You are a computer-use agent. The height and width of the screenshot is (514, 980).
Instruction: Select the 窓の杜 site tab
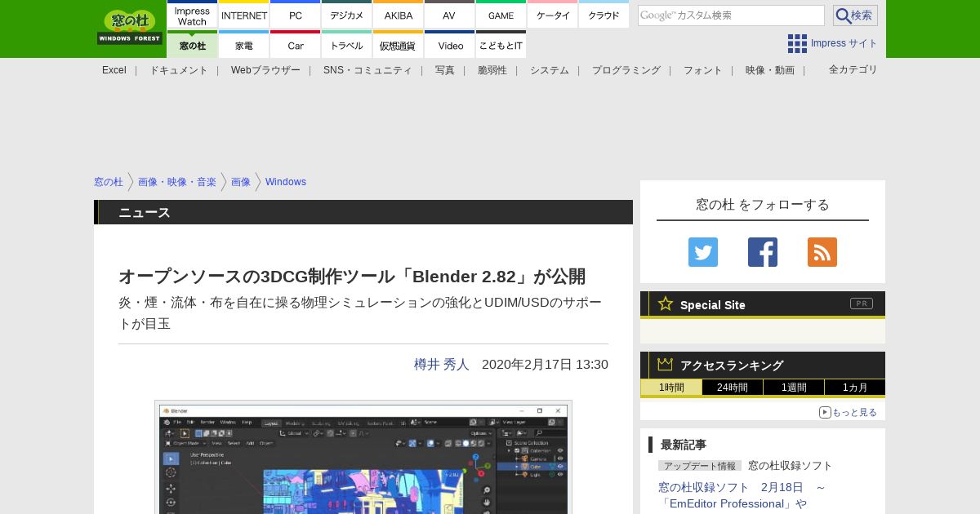[193, 45]
